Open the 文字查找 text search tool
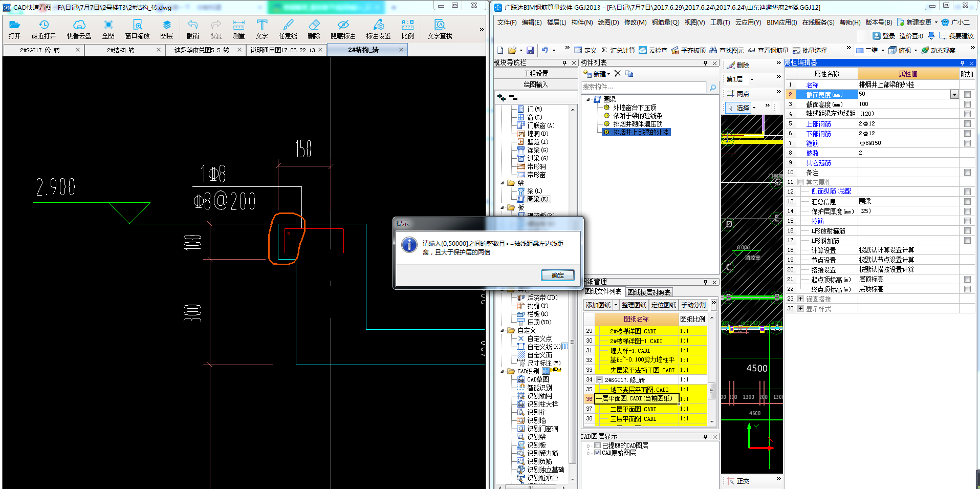The image size is (980, 489). [440, 29]
